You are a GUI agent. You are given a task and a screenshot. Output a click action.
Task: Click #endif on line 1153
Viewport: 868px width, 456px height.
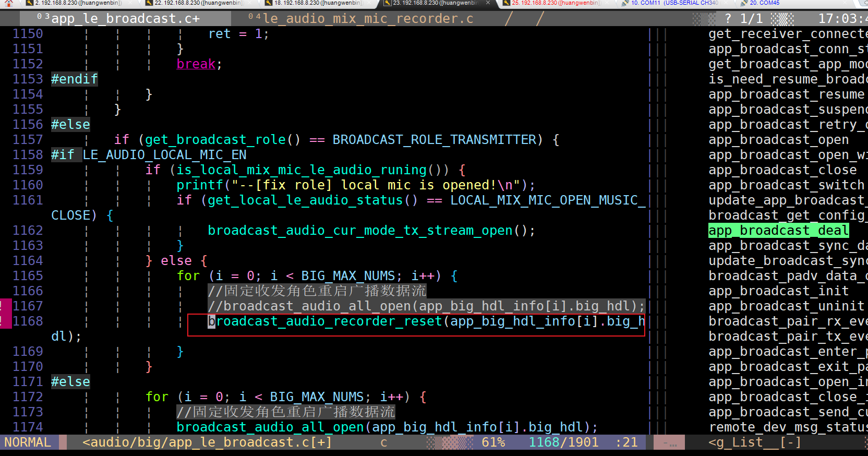click(x=74, y=79)
